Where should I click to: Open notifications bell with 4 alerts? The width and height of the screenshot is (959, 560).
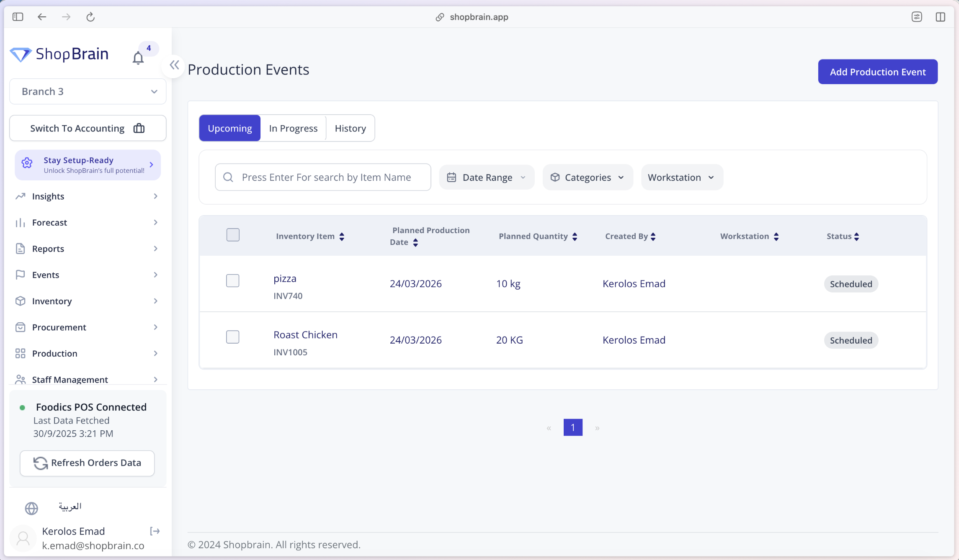coord(138,58)
